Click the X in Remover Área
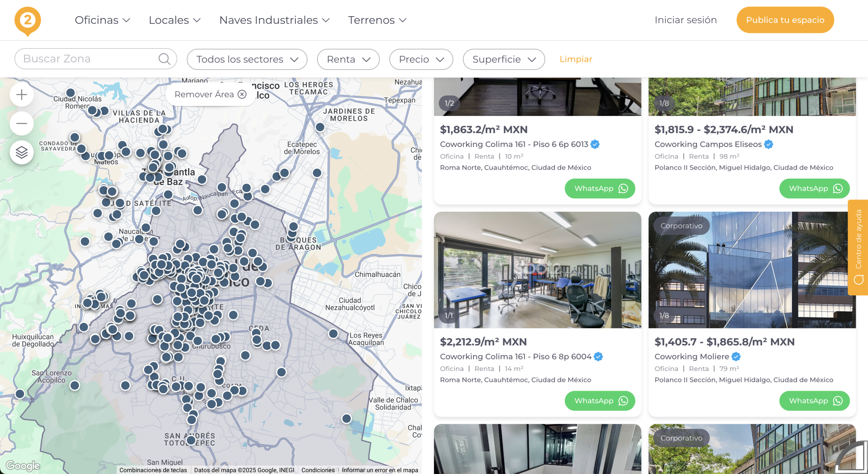This screenshot has height=474, width=868. tap(242, 94)
